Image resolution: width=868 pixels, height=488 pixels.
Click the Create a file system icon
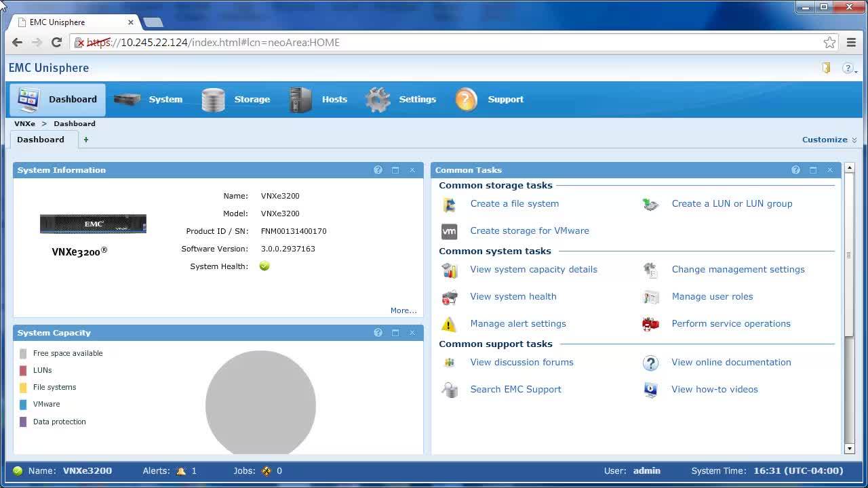tap(449, 204)
